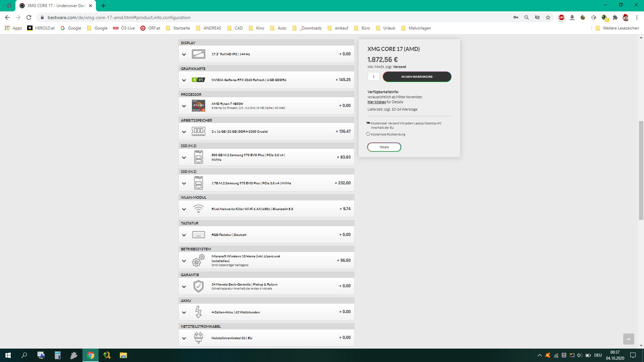Click the power plug icon for Netzteilstromkabel
Screen dimensions: 644x362
point(198,338)
